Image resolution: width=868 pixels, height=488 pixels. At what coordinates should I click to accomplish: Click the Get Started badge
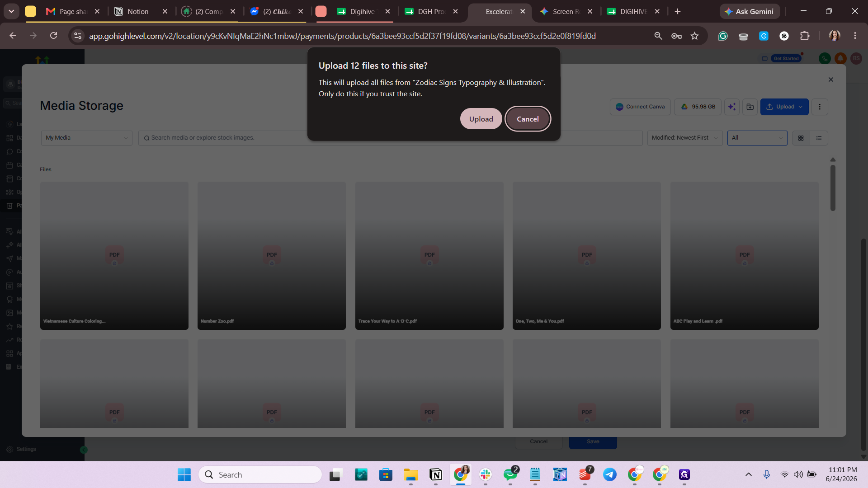tap(786, 58)
